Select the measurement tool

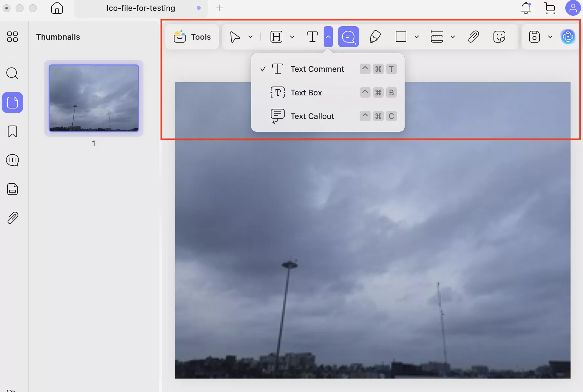coord(437,37)
